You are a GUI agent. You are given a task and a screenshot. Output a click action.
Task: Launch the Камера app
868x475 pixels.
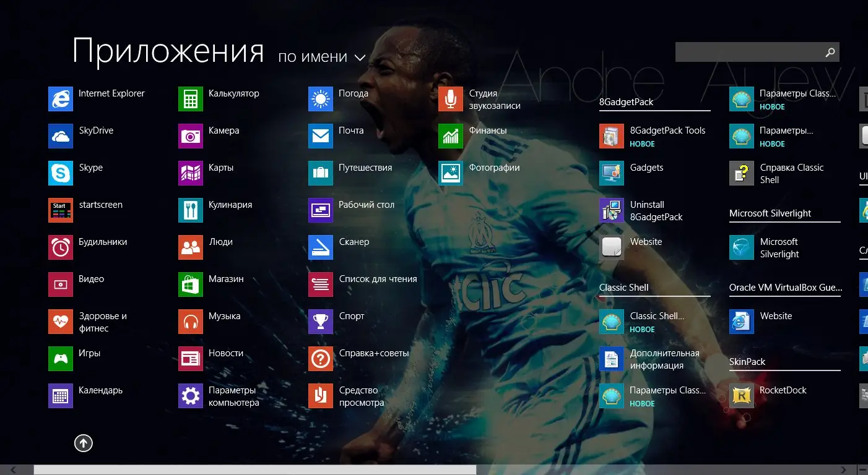(x=209, y=136)
